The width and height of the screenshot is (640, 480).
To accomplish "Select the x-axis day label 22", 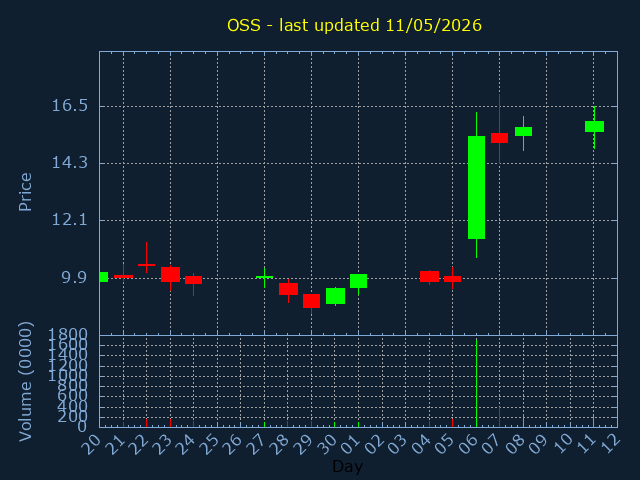I will pos(138,444).
